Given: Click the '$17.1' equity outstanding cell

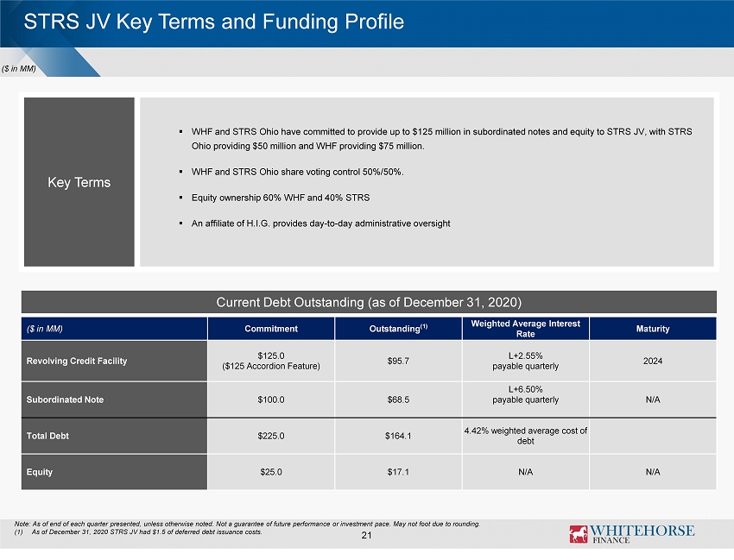Looking at the screenshot, I should 398,472.
